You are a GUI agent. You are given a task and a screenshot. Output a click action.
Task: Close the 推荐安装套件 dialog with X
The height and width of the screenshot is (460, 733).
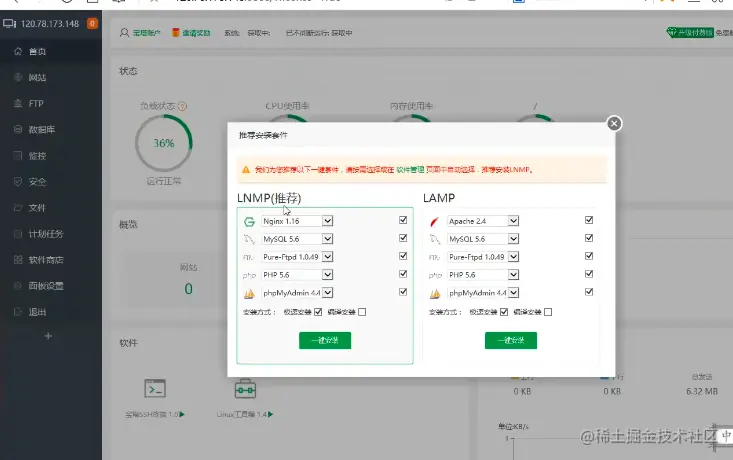pyautogui.click(x=614, y=123)
